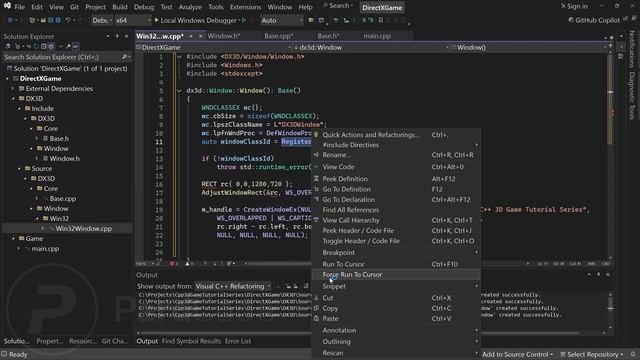Toggle Show All Files in Solution Explorer
Screen dimensions: 640x360
51,47
